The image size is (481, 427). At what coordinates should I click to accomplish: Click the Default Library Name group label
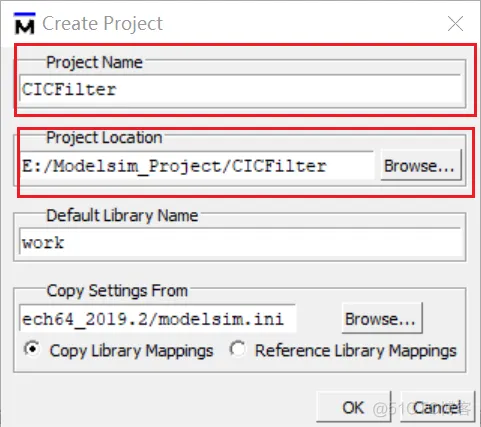122,215
